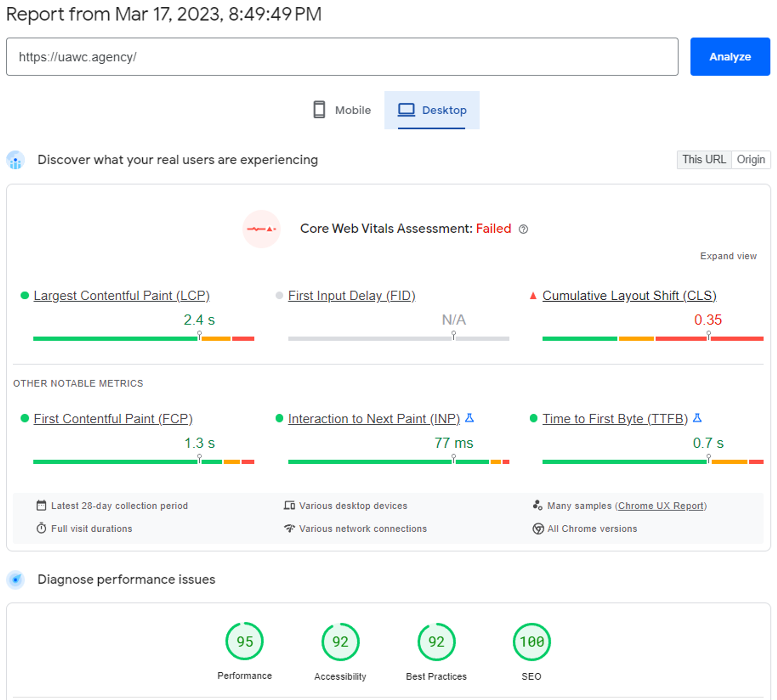
Task: Click the URL input field with uawc.agency
Action: (342, 57)
